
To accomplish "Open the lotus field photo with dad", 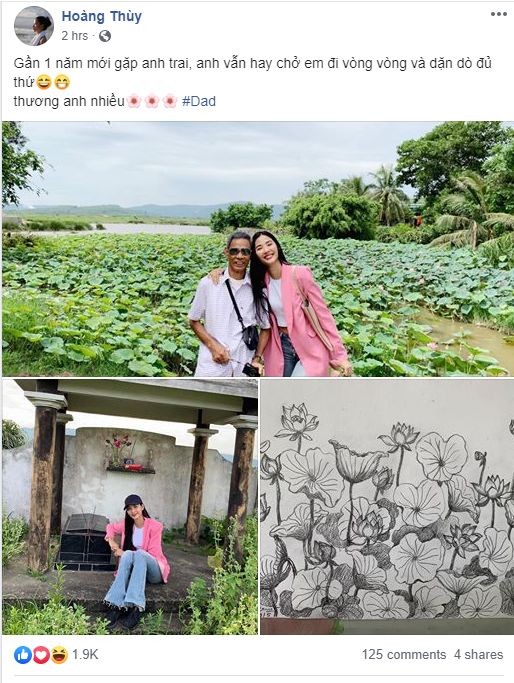I will pyautogui.click(x=258, y=249).
